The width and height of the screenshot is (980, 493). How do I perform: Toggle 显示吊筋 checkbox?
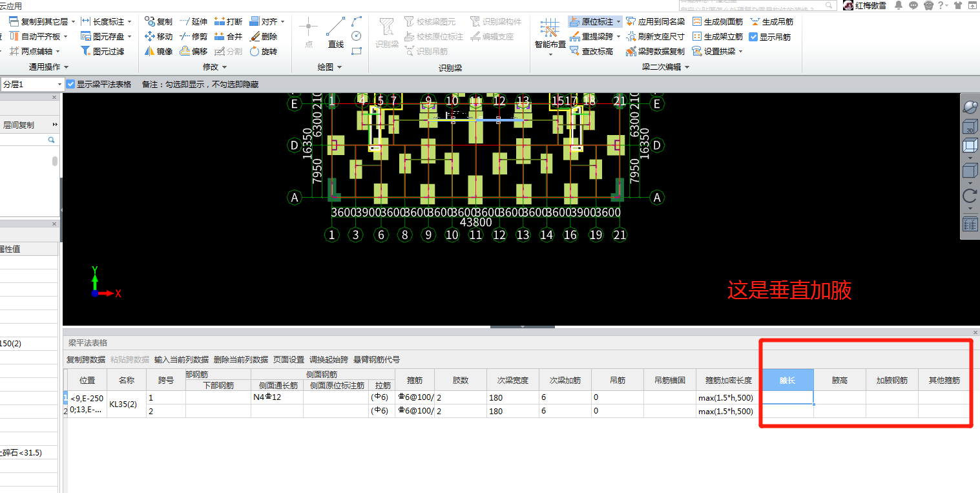(753, 36)
